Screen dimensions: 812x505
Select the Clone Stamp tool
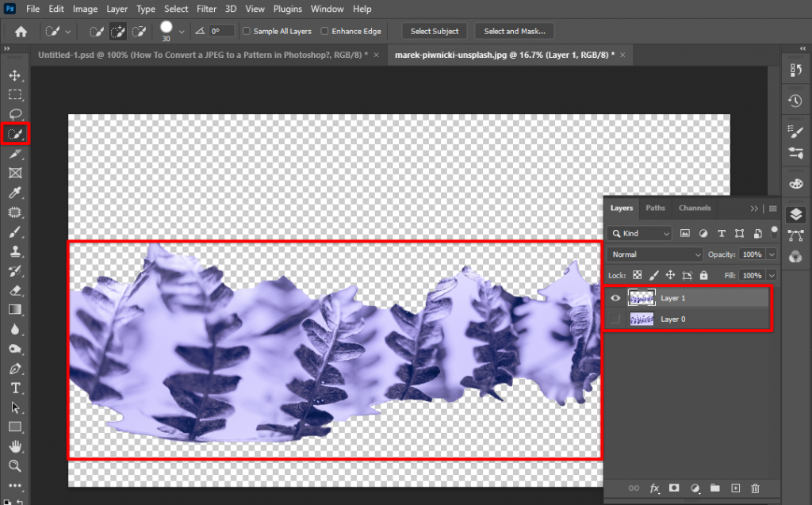click(14, 252)
